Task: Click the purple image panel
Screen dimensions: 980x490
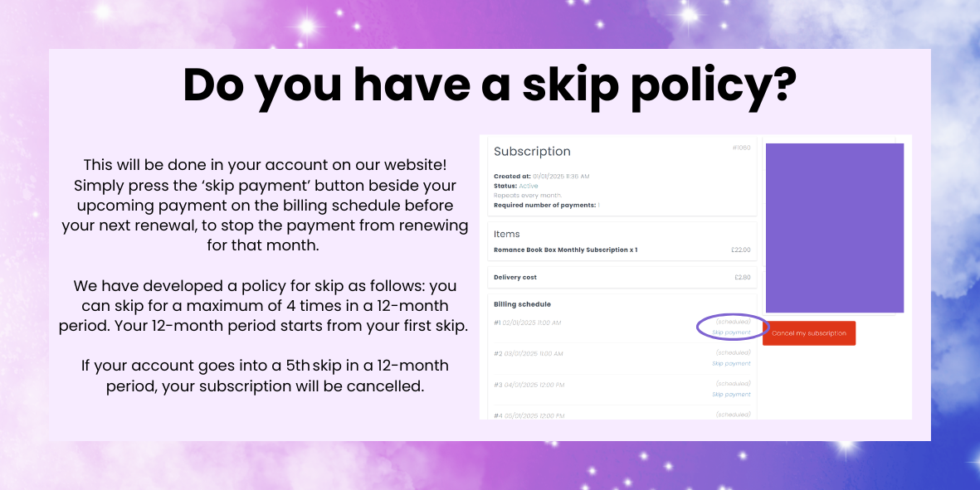Action: (834, 228)
